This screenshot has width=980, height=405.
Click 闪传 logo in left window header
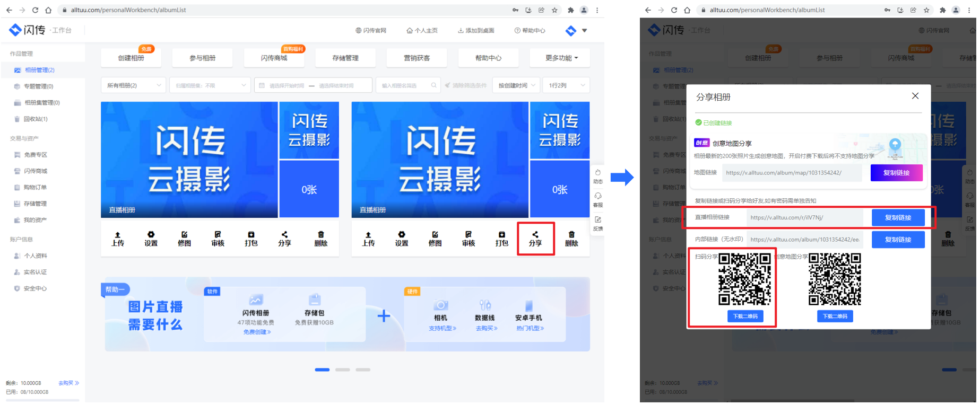(x=28, y=30)
